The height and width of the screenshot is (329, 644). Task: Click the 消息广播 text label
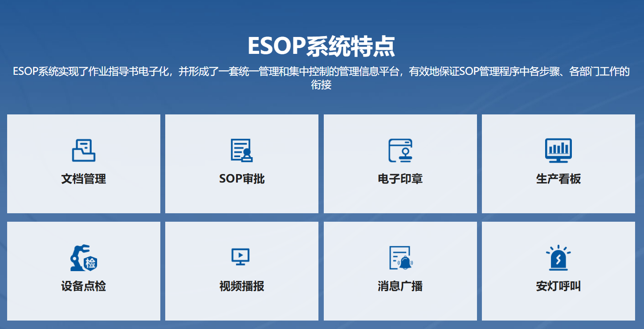pos(400,286)
